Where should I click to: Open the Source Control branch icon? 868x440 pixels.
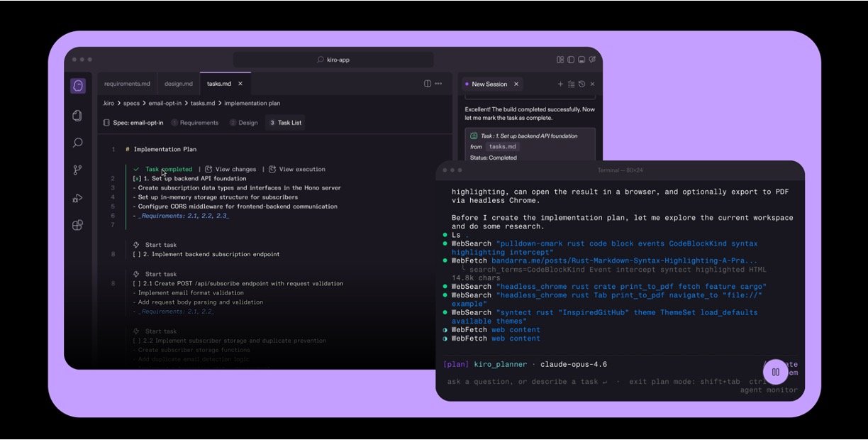pyautogui.click(x=78, y=170)
